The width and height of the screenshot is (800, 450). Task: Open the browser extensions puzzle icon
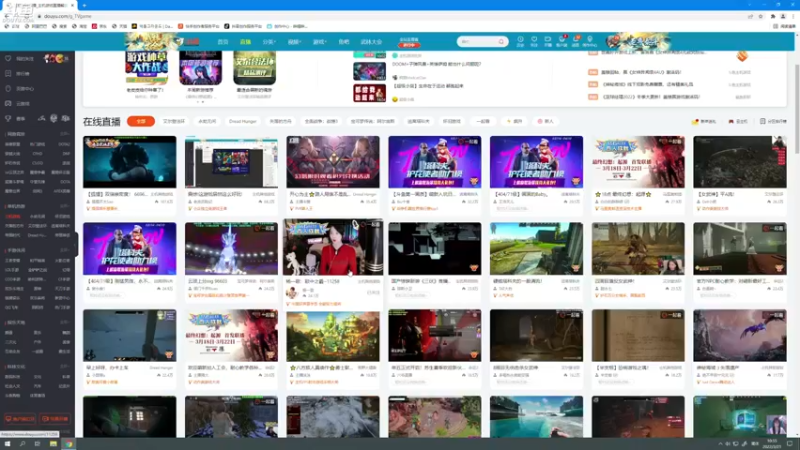point(773,16)
